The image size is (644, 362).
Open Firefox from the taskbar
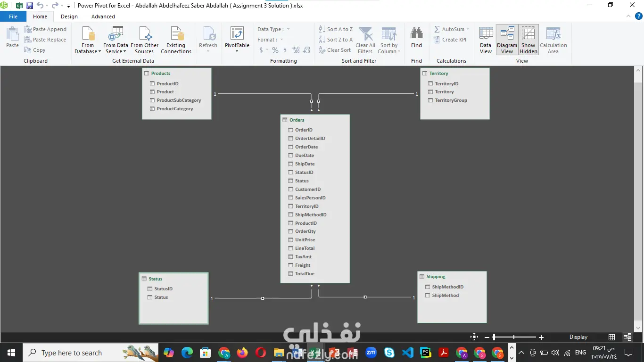[242, 353]
